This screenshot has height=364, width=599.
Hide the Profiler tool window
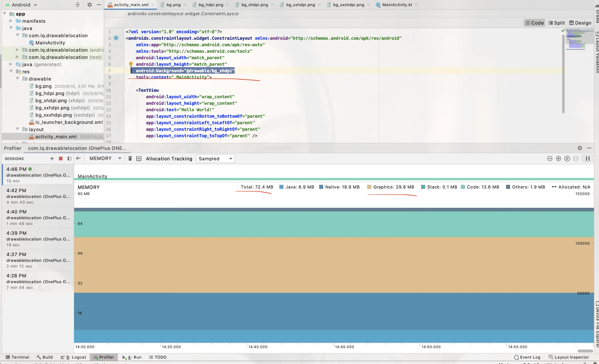click(589, 148)
